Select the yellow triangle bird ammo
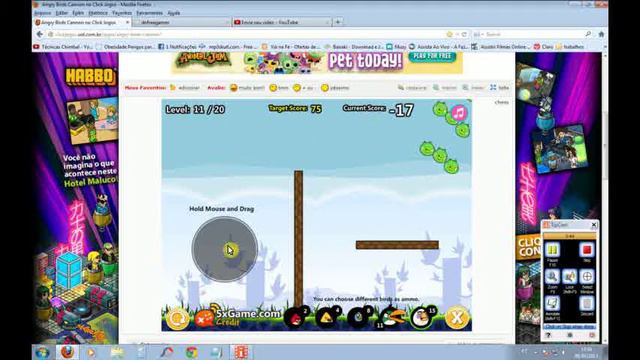This screenshot has width=640, height=360. click(327, 318)
